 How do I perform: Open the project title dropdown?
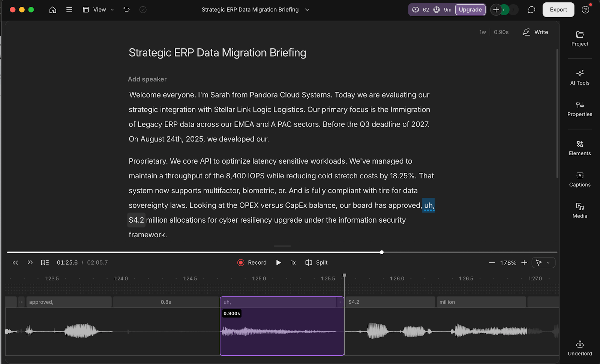point(307,10)
